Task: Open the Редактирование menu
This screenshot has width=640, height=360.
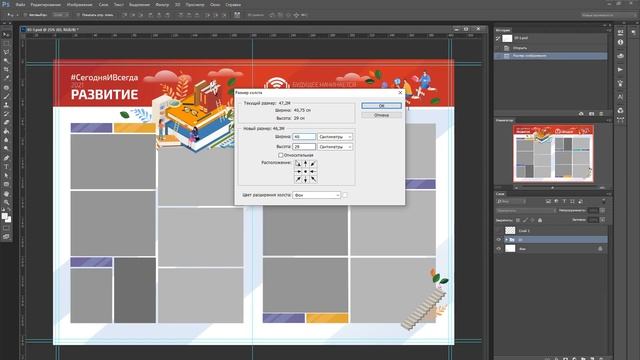Action: point(46,5)
